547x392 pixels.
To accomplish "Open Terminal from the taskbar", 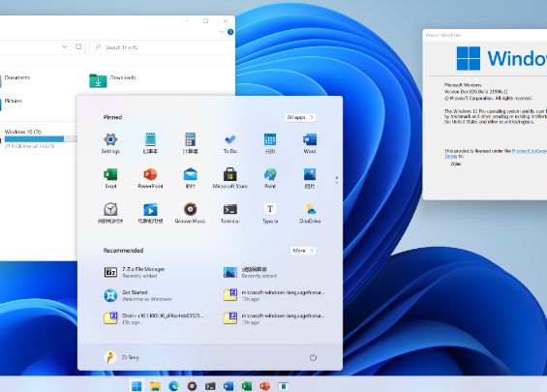I will pos(210,386).
